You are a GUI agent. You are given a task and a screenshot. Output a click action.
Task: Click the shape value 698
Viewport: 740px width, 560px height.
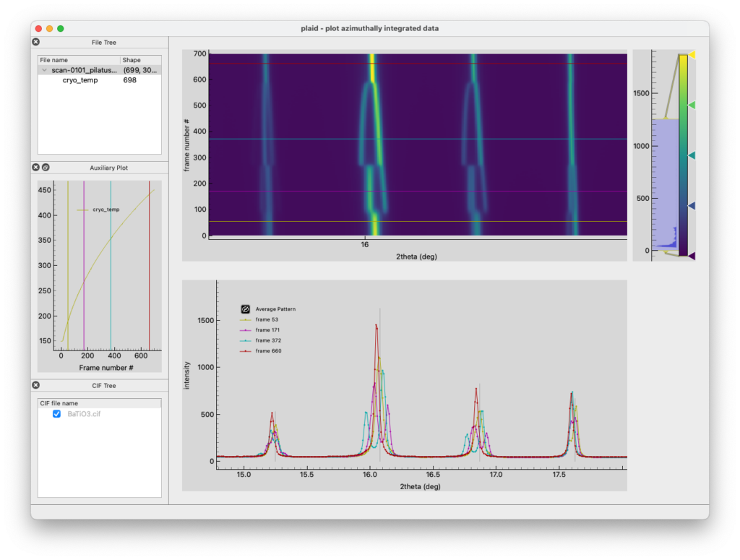click(130, 80)
